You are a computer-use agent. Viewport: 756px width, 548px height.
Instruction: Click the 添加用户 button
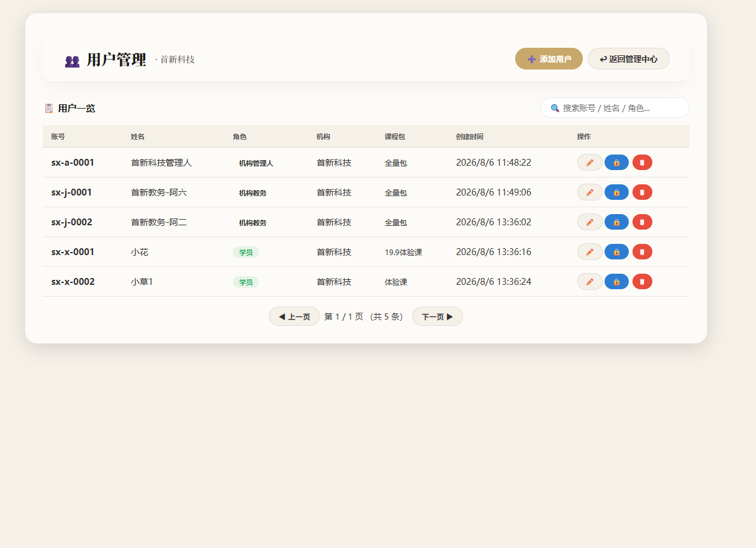[x=549, y=59]
